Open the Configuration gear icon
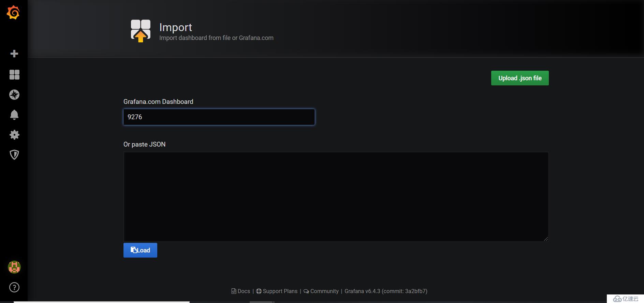The image size is (644, 303). [x=14, y=135]
